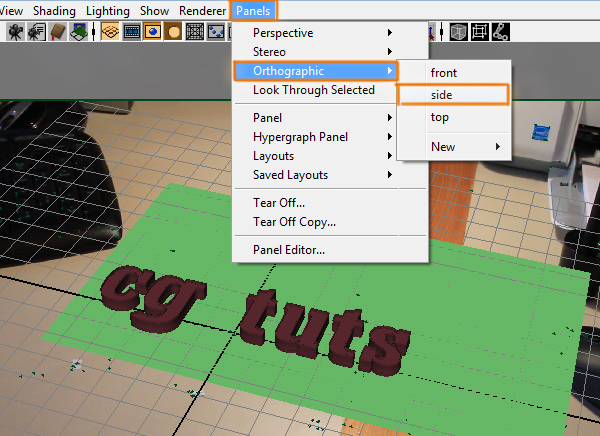Switch to the top orthographic view

(454, 117)
